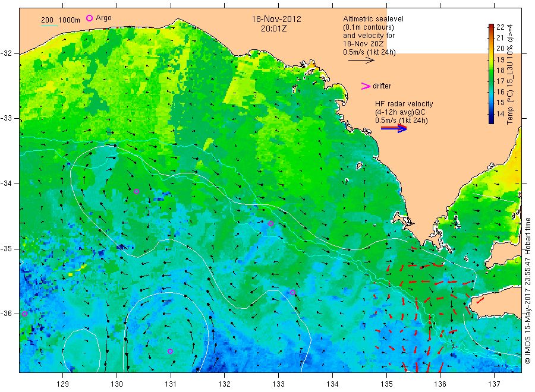Click the '(4-12h avg)QC' legend text
The height and width of the screenshot is (392, 535).
pos(400,112)
